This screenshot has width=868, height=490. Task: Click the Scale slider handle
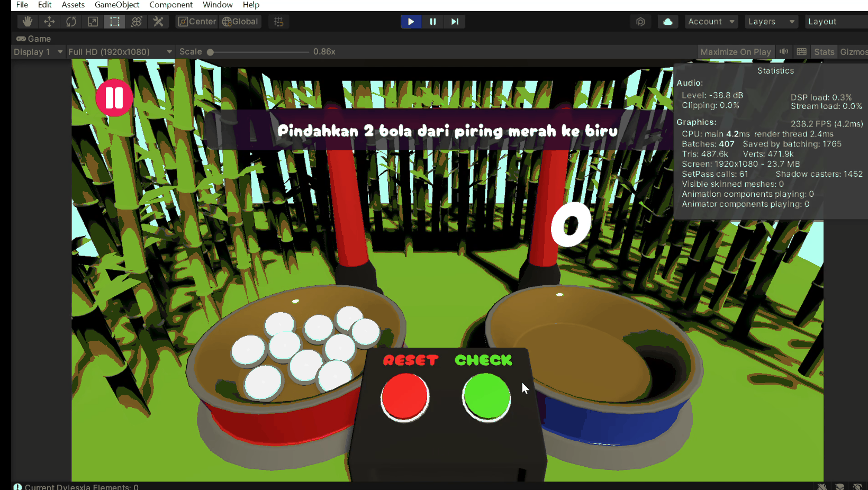[211, 52]
